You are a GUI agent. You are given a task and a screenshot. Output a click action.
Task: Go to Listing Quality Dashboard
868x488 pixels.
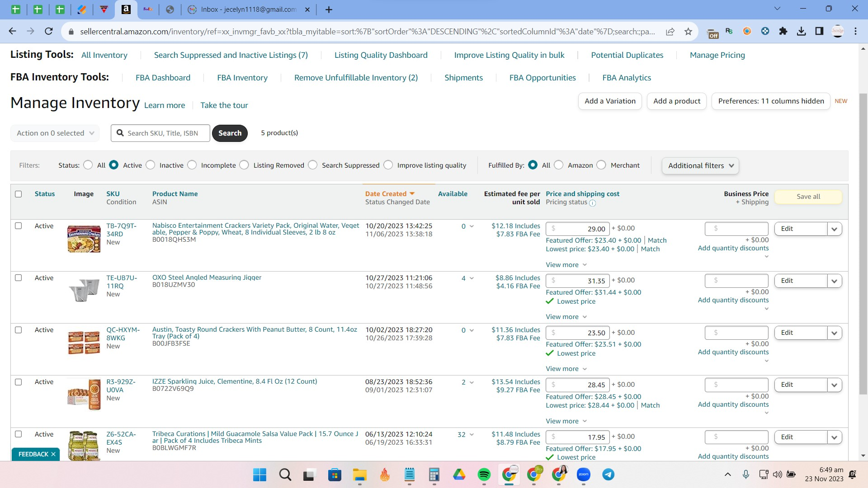(x=381, y=55)
